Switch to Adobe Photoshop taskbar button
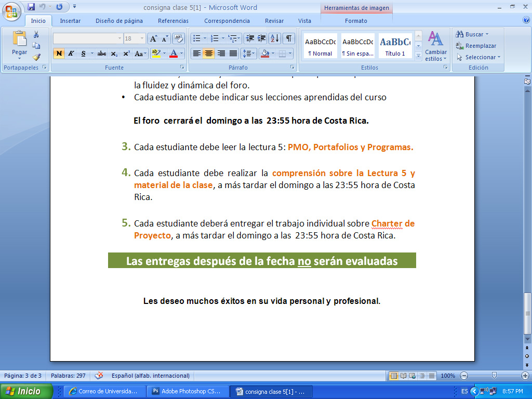The height and width of the screenshot is (399, 532). tap(187, 391)
